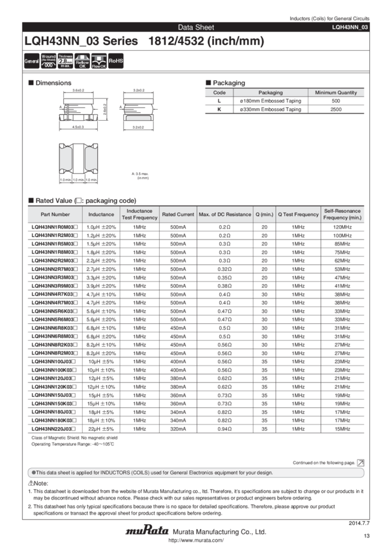The image size is (392, 555).
Task: Click the minimum quantity 500 cell
Action: pyautogui.click(x=336, y=101)
